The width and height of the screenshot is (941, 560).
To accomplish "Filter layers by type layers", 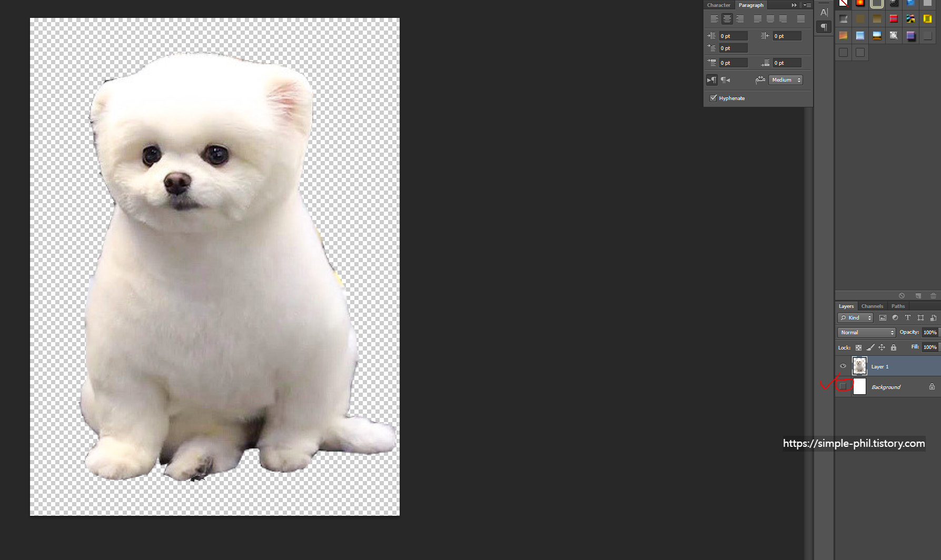I will tap(908, 318).
